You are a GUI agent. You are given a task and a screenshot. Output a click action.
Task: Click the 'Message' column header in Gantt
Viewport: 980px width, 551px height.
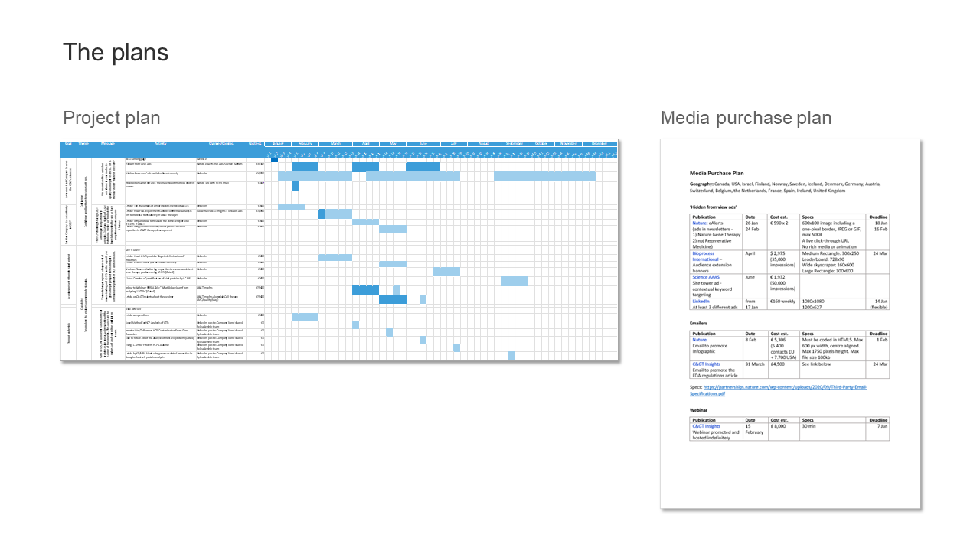click(108, 144)
